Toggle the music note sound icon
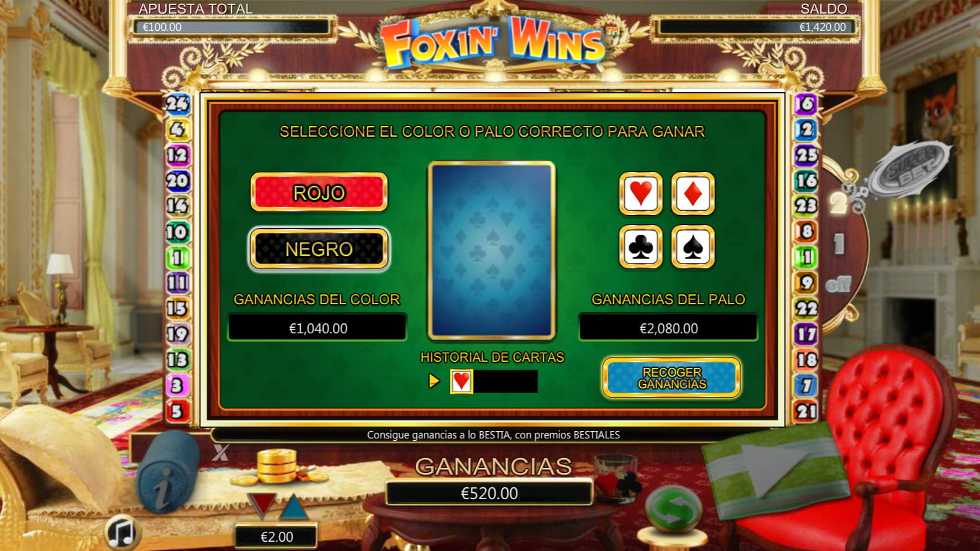This screenshot has width=980, height=551. [122, 531]
